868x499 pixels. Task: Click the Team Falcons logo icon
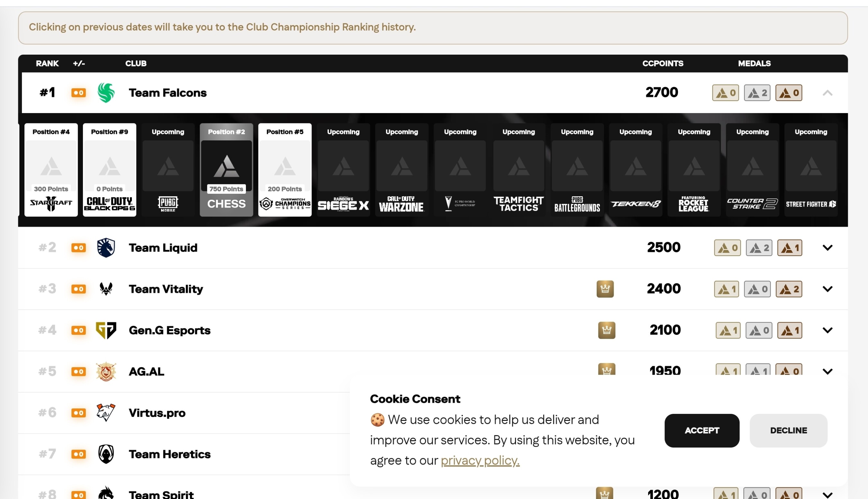point(106,93)
